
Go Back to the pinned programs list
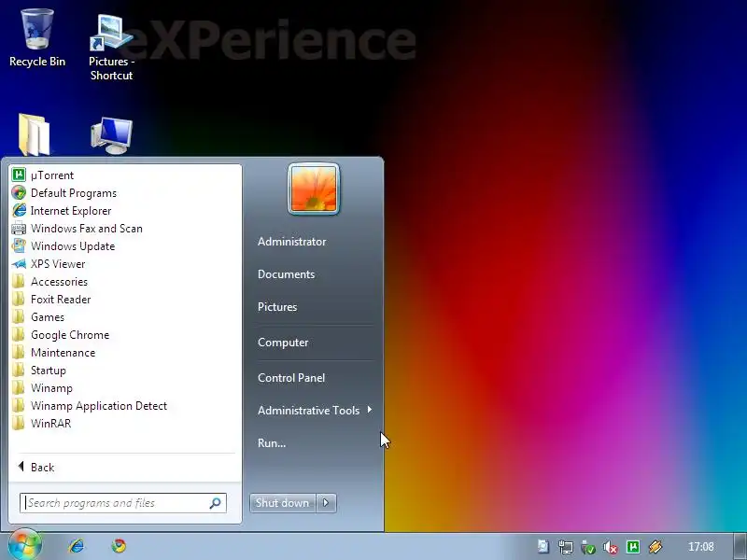pyautogui.click(x=124, y=468)
